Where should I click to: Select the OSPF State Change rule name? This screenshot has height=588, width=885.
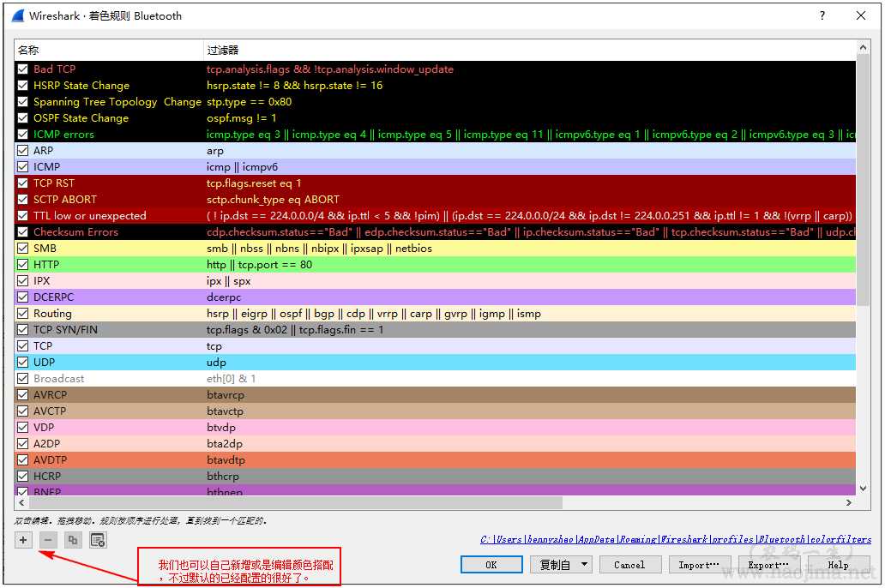81,118
